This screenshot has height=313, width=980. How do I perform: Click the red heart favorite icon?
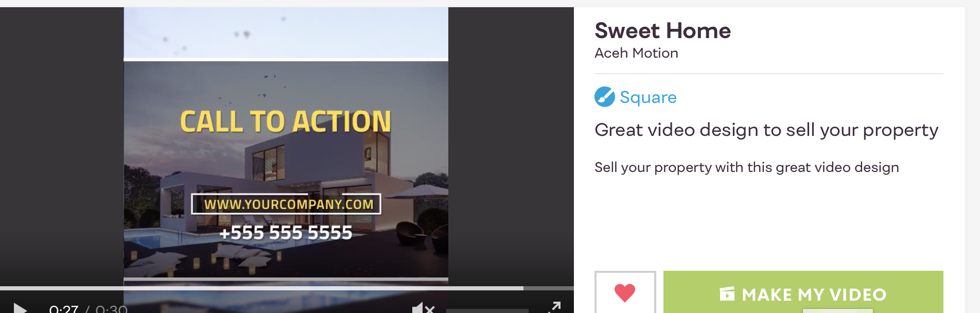[625, 292]
